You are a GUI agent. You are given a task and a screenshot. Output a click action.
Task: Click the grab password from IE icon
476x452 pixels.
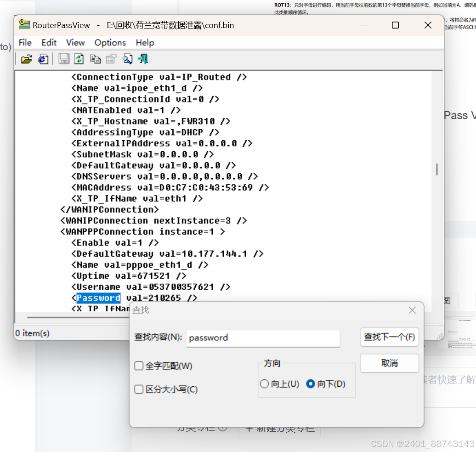tap(43, 59)
